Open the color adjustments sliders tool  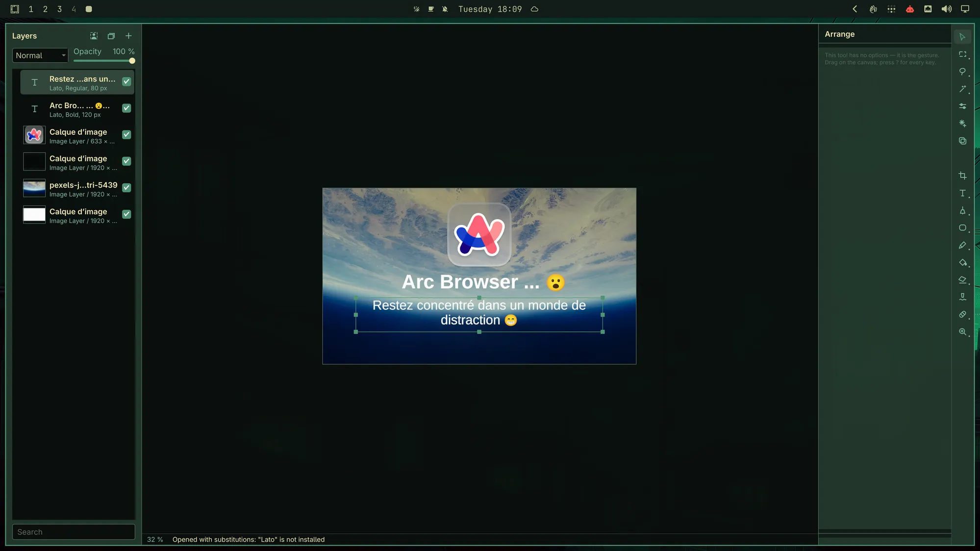coord(962,106)
